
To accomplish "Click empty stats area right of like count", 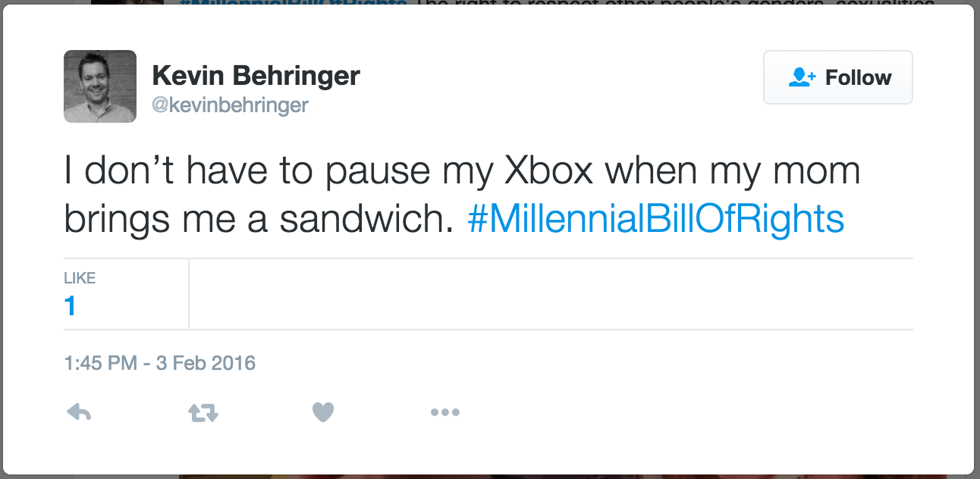I will pos(546,294).
